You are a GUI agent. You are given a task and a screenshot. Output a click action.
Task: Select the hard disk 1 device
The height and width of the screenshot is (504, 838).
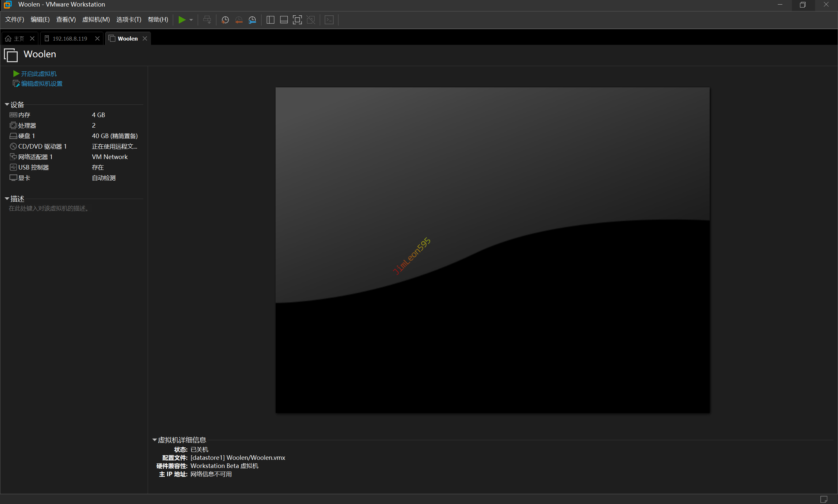27,136
